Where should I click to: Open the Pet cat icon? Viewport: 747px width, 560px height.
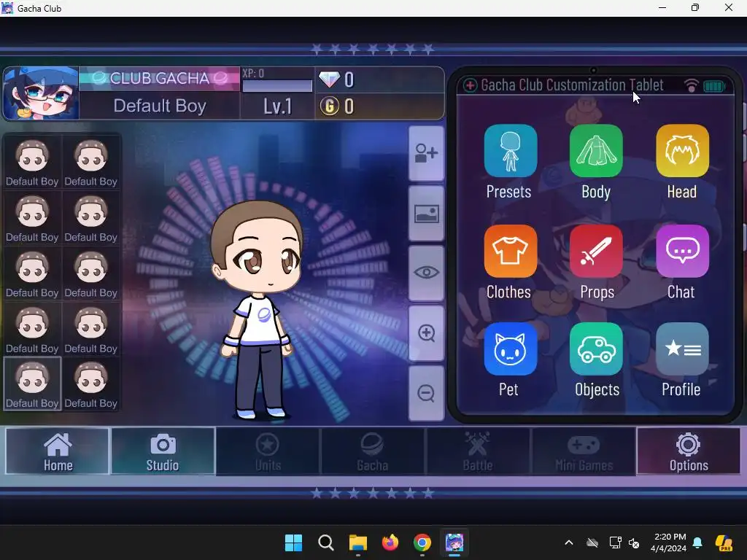coord(510,349)
